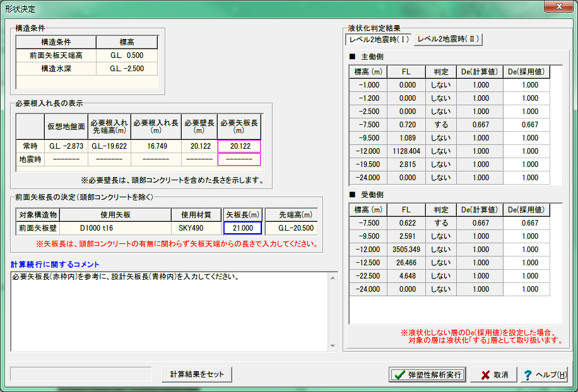Click the 必要矢板長 cell for 常時 showing 20.122
Viewport: 578px width, 392px height.
tap(239, 146)
